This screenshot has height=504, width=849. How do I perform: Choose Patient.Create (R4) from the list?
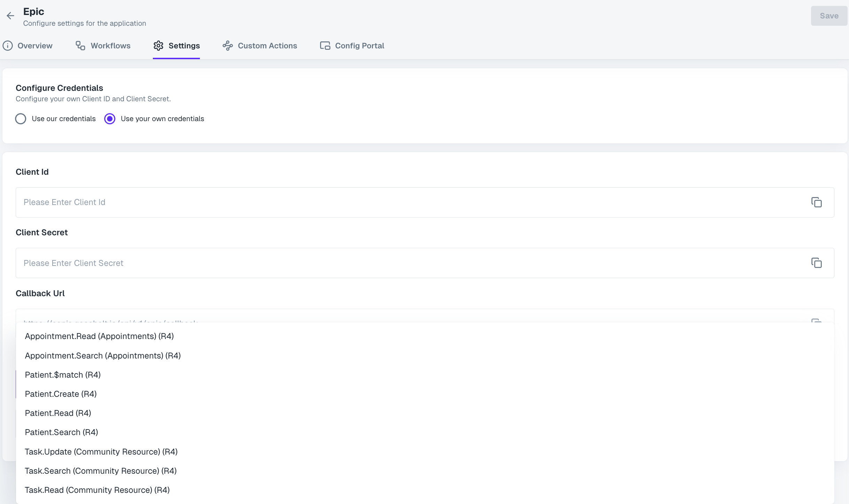[61, 394]
